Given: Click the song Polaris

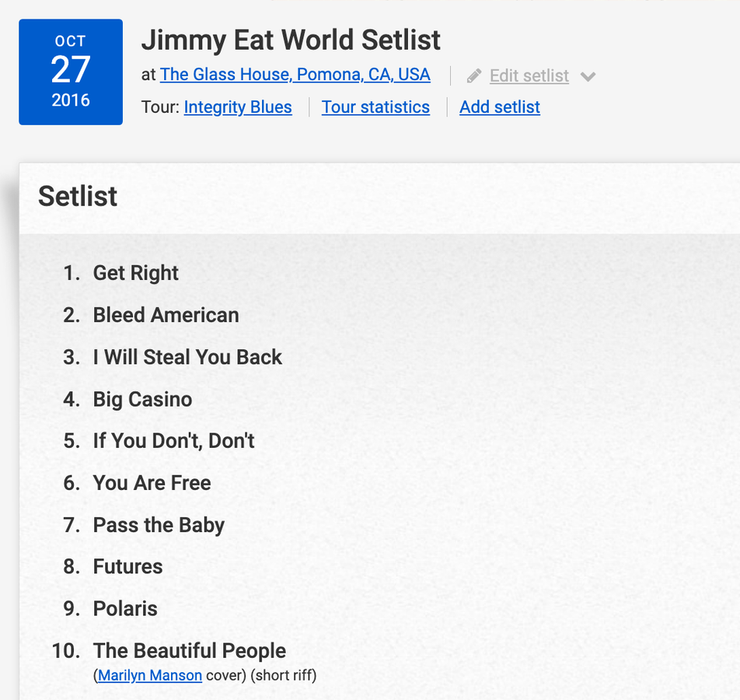Looking at the screenshot, I should pyautogui.click(x=125, y=609).
